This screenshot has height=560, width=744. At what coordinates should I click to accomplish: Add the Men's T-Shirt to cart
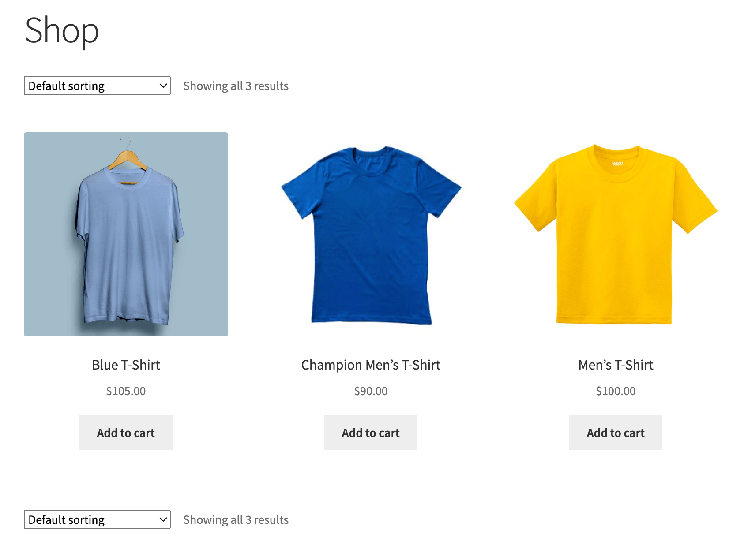point(615,433)
